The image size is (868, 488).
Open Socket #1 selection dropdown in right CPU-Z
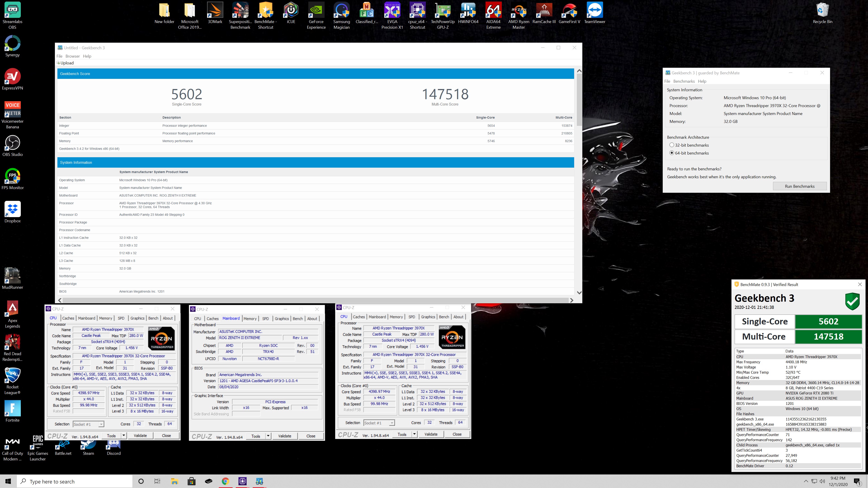pyautogui.click(x=379, y=423)
